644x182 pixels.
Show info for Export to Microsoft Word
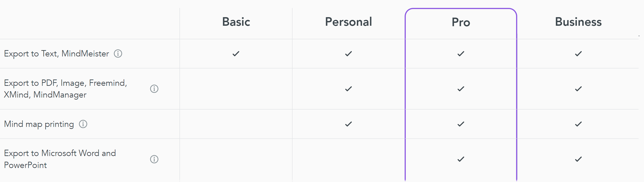tap(154, 159)
